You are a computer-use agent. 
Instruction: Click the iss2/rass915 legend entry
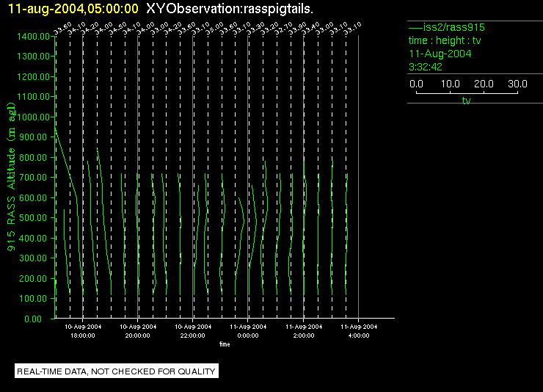pyautogui.click(x=447, y=27)
